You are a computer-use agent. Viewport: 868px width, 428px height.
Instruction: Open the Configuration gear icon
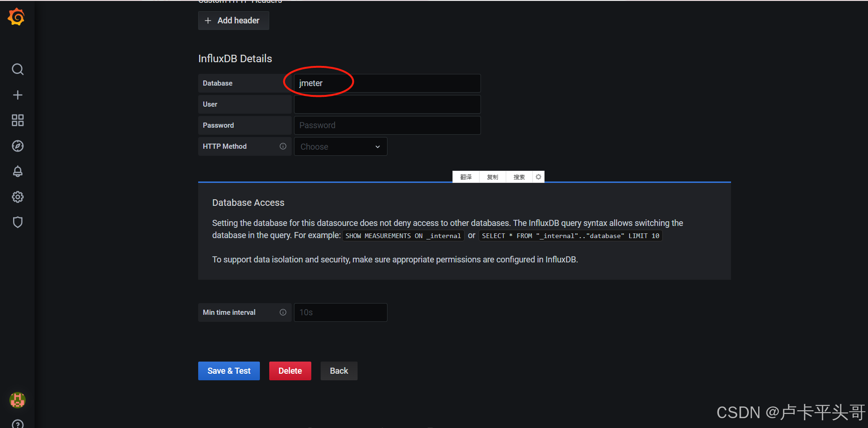18,197
